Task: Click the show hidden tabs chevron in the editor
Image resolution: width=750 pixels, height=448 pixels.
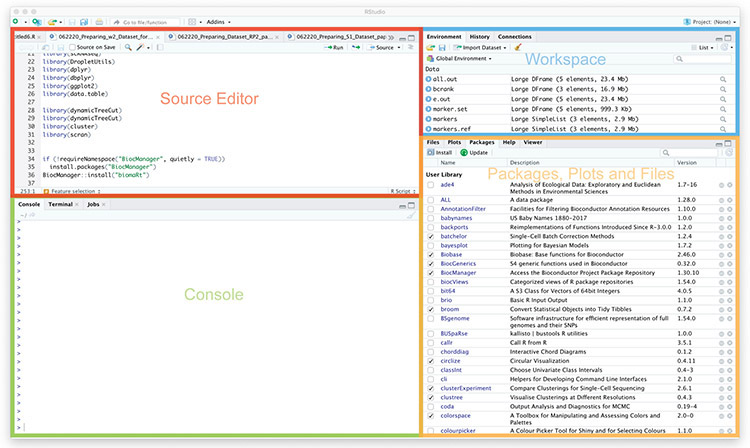Action: [391, 37]
